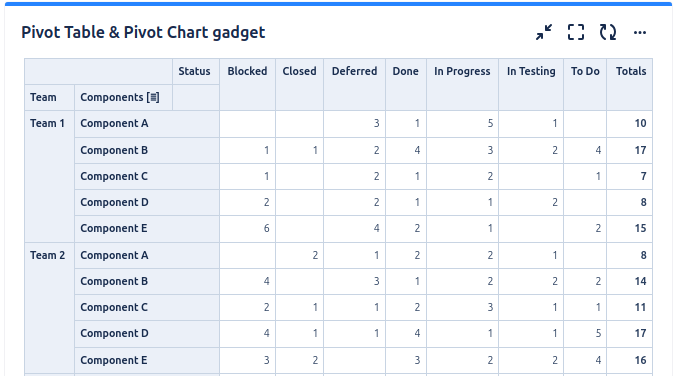Click the In Testing column header
This screenshot has width=675, height=376.
(531, 71)
